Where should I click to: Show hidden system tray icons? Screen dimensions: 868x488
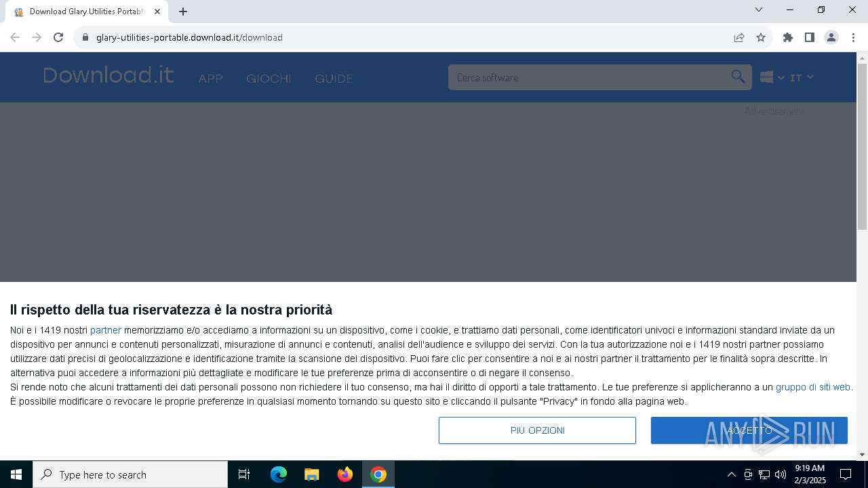[731, 474]
